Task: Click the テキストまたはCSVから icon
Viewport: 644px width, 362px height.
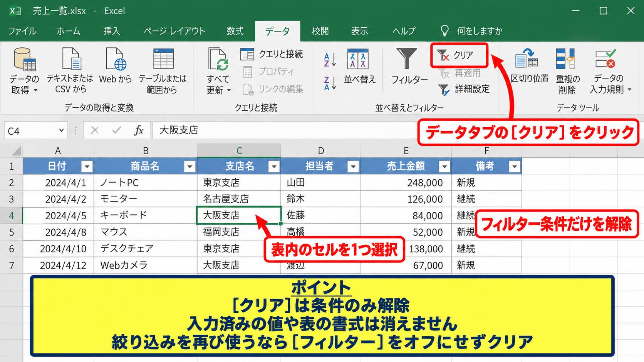Action: coord(71,59)
